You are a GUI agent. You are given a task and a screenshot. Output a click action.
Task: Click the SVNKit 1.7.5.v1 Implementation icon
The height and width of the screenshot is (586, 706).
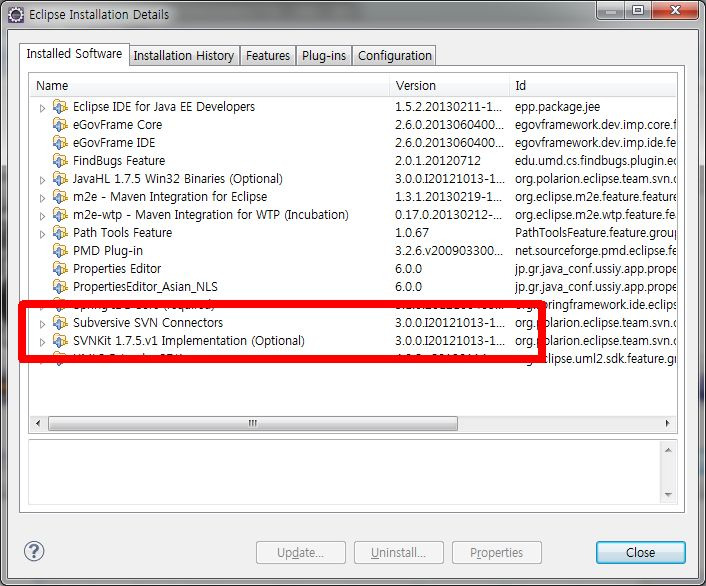60,341
